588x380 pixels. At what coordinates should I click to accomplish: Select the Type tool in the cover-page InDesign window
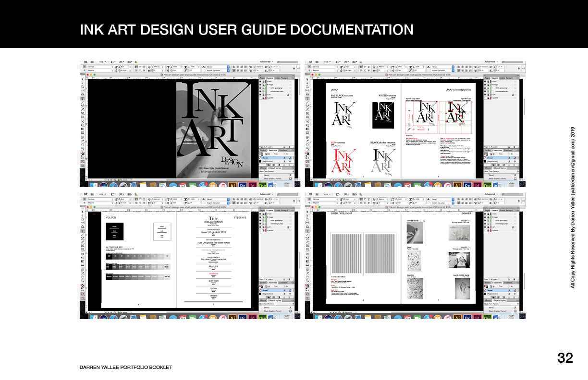[83, 98]
